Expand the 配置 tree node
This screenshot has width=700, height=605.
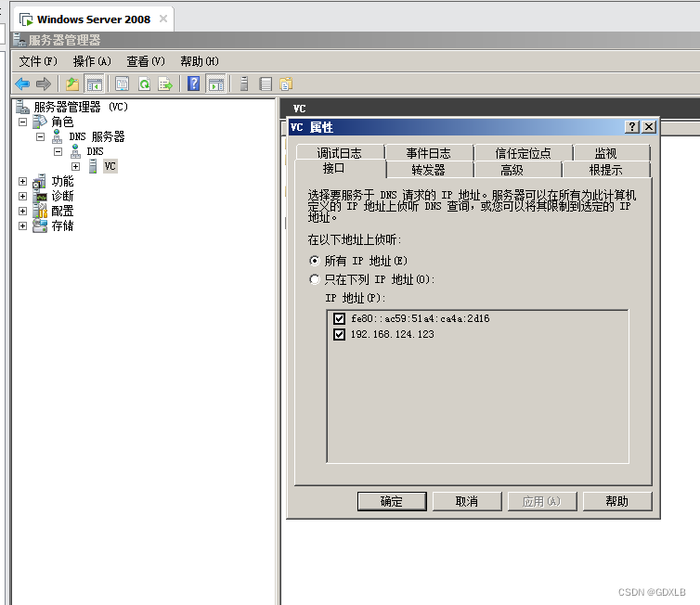coord(23,211)
